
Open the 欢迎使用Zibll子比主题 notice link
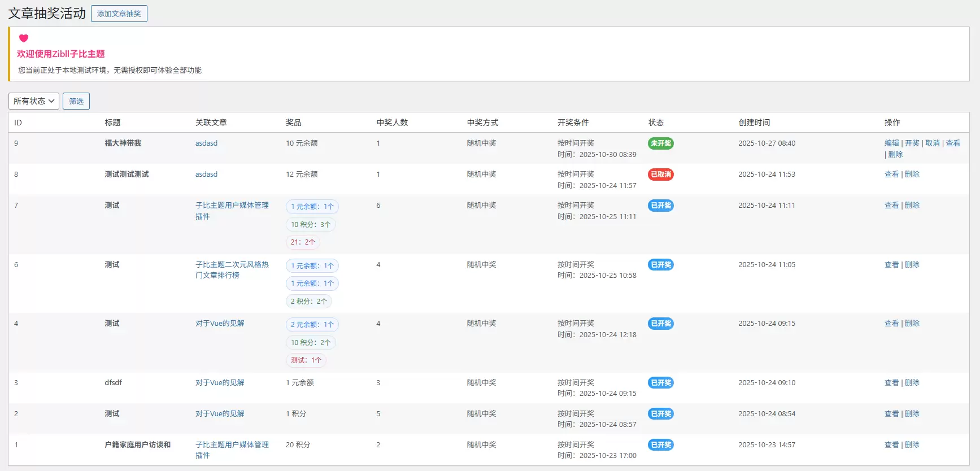(x=61, y=54)
